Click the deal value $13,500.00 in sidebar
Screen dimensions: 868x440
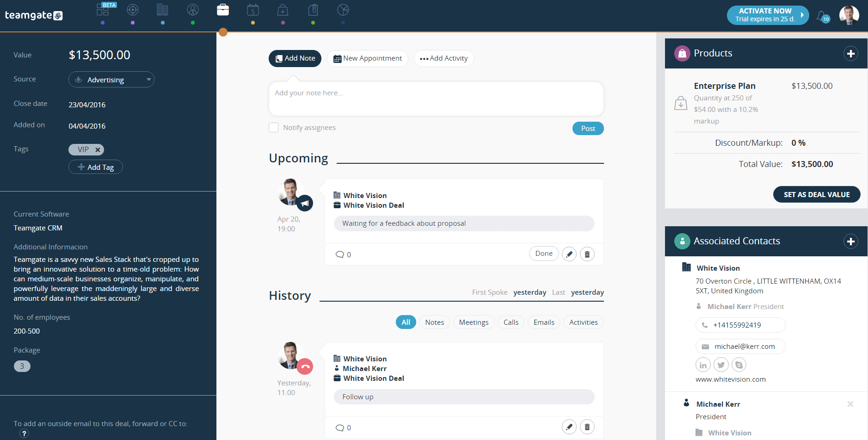99,55
